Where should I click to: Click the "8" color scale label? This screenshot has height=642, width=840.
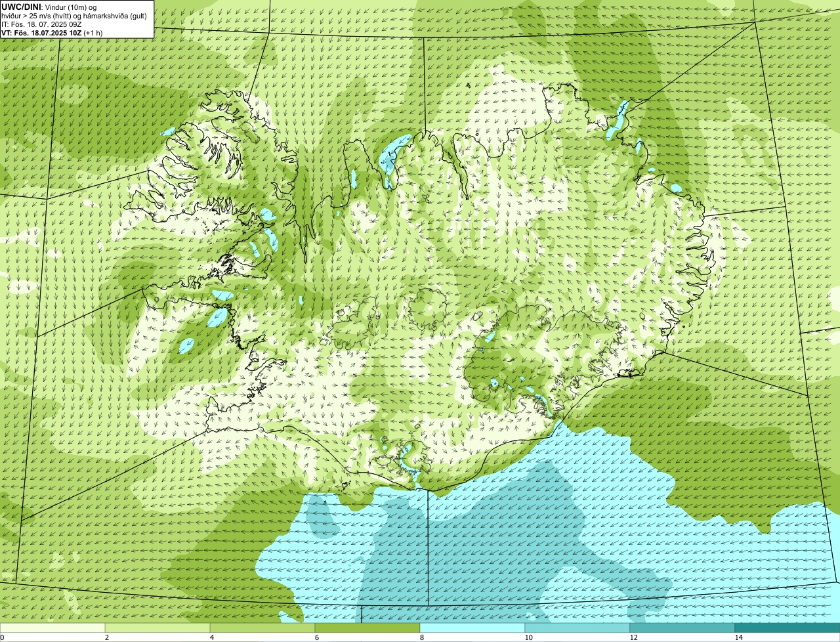422,637
